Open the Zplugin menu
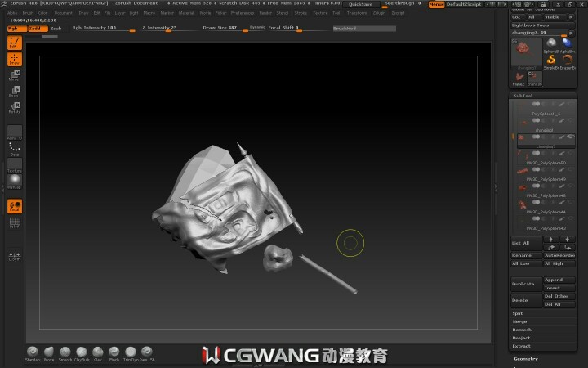Viewport: 588px width, 368px height. click(379, 13)
